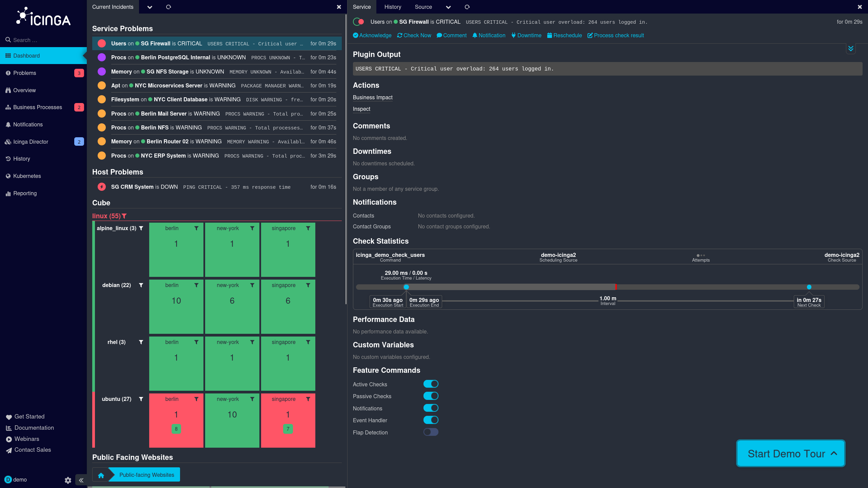
Task: Switch to the Source tab
Action: pyautogui.click(x=423, y=7)
